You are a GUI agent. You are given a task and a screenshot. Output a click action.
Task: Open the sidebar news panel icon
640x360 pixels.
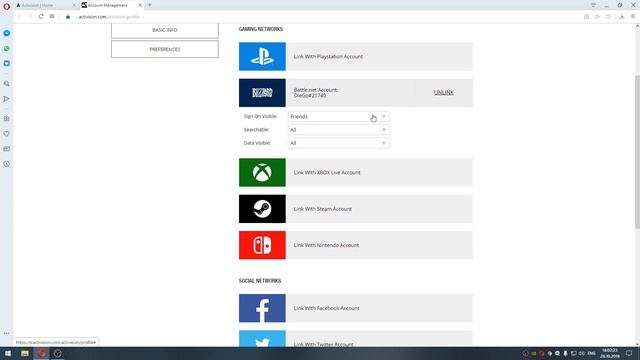[7, 149]
